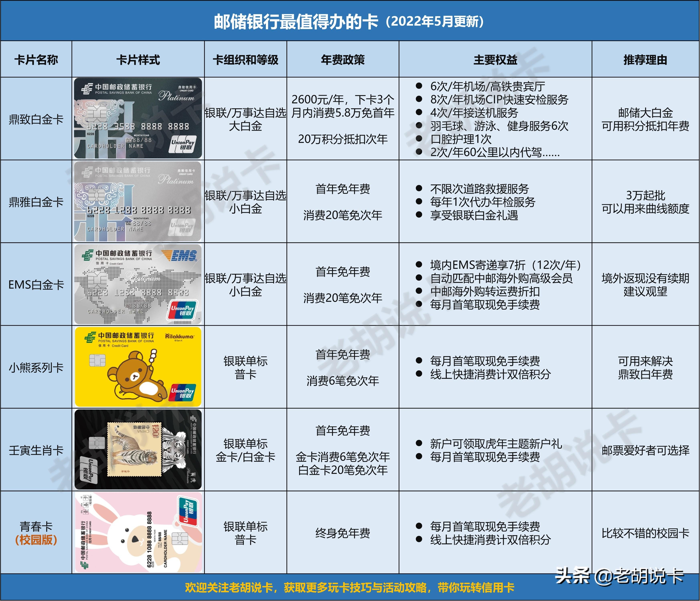
Task: Click the orange (校园版) label
Action: coord(36,540)
